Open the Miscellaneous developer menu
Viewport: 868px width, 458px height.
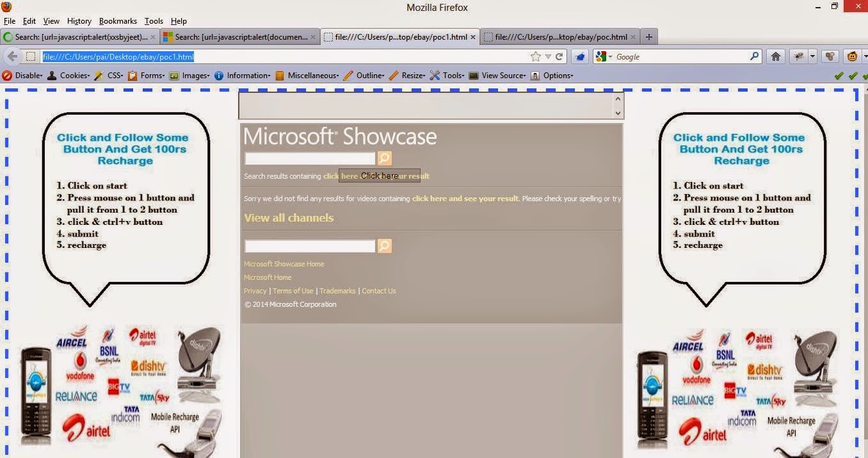tap(307, 76)
